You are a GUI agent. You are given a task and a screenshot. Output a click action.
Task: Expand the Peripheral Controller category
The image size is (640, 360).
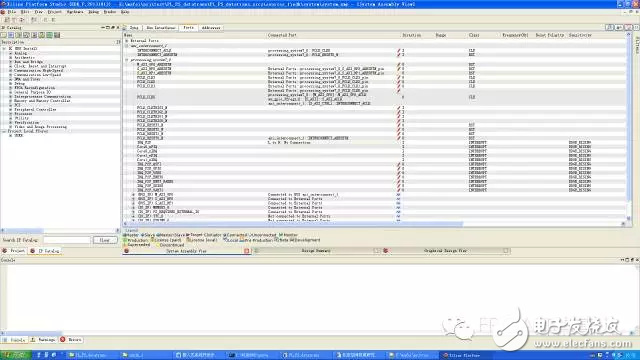point(10,110)
